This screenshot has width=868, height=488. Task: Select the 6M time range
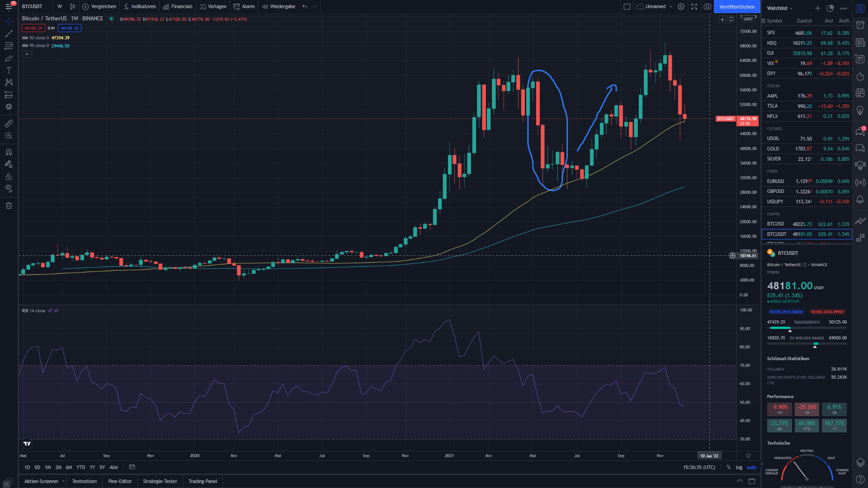(x=69, y=467)
